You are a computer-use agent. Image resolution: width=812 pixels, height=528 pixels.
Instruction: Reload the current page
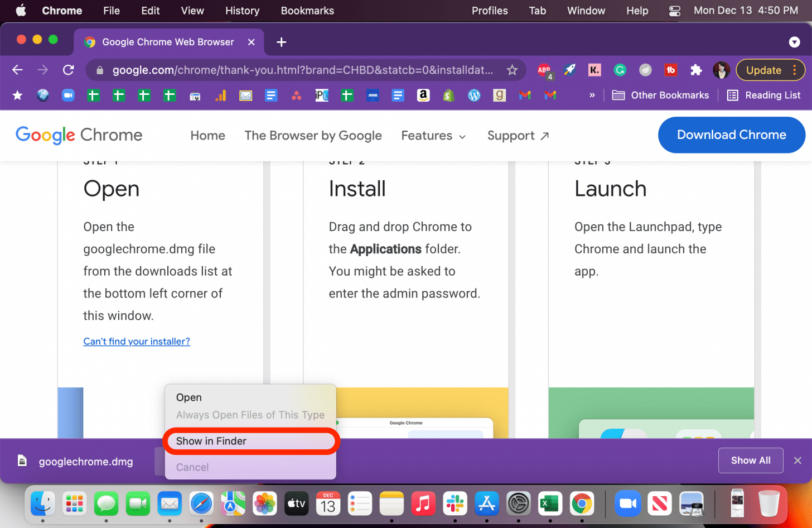pyautogui.click(x=68, y=70)
